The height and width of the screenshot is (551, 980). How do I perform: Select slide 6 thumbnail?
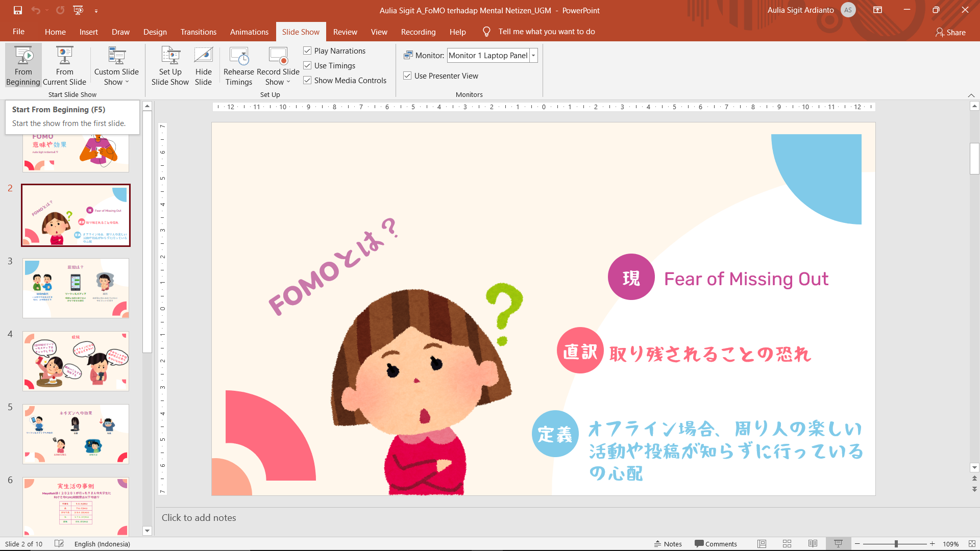click(x=76, y=506)
